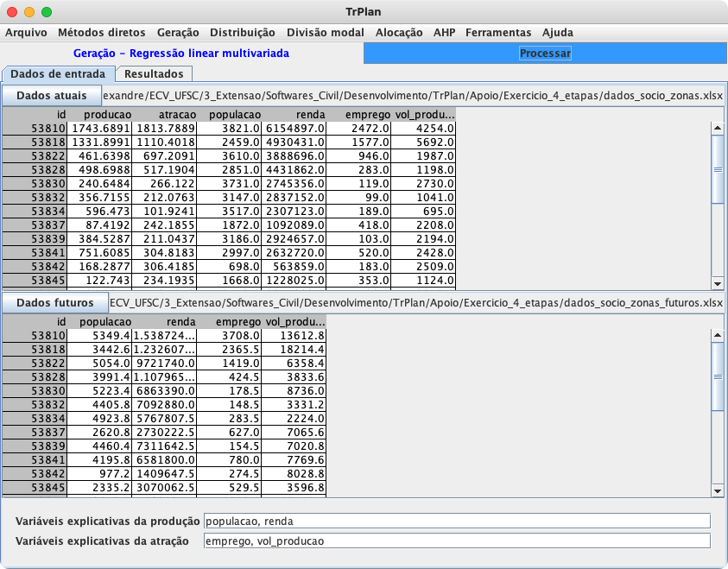The image size is (728, 569).
Task: Click the up arrow of the dados atuais scrollbar
Action: pos(718,128)
